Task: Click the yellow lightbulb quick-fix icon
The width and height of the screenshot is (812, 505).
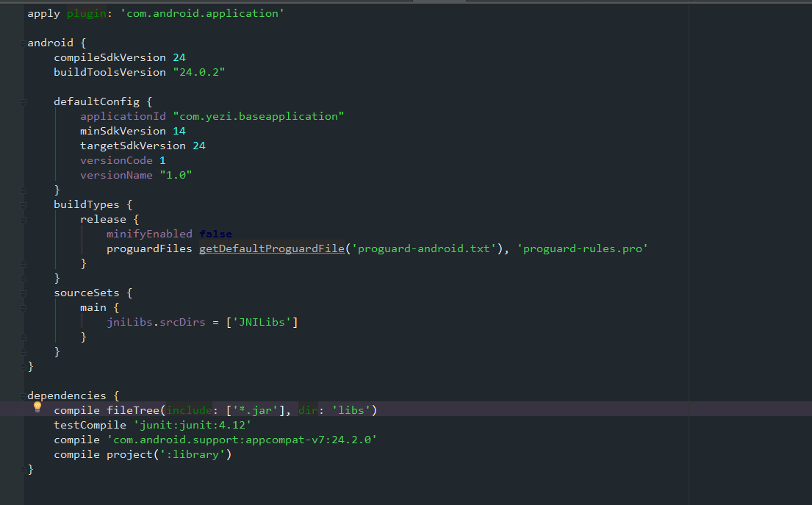Action: 37,406
